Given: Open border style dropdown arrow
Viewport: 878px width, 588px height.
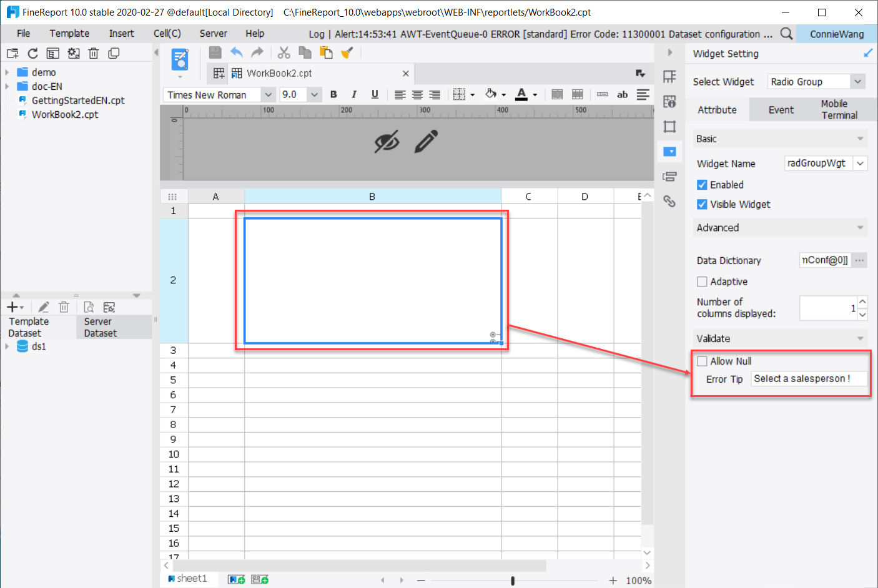Looking at the screenshot, I should click(473, 95).
